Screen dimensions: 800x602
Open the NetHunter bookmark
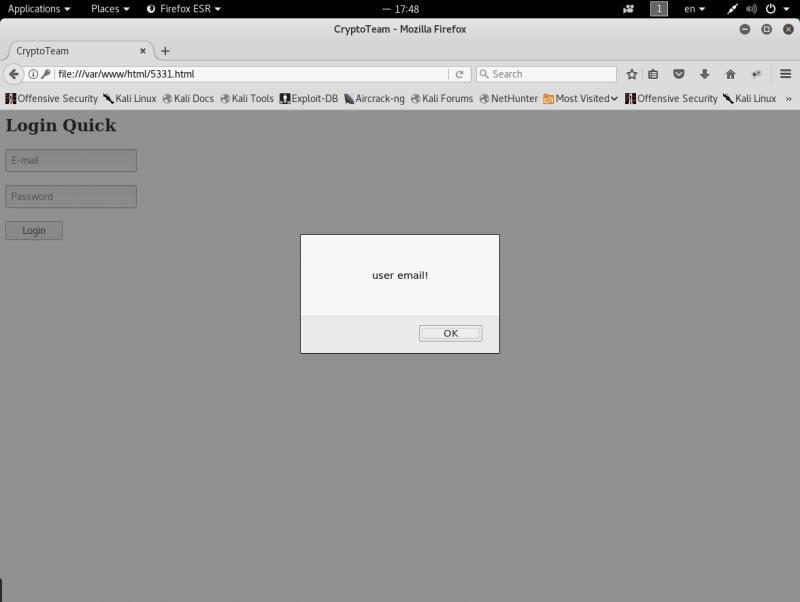(509, 98)
